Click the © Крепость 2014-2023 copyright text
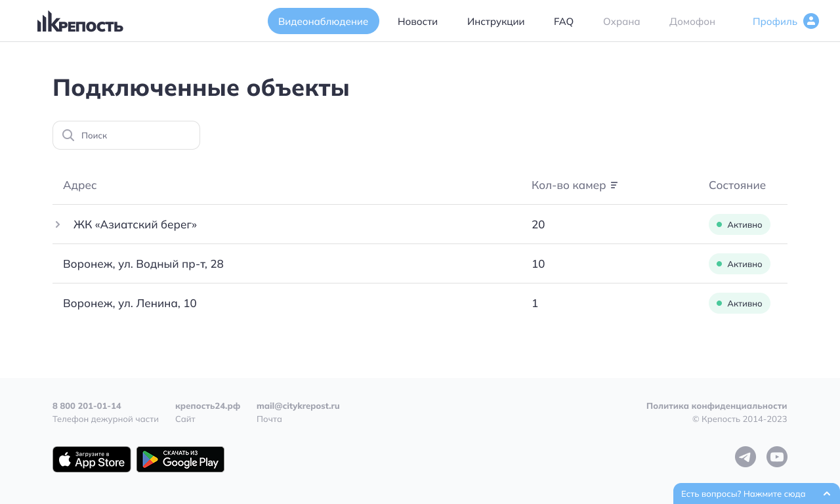The height and width of the screenshot is (504, 840). (x=740, y=419)
